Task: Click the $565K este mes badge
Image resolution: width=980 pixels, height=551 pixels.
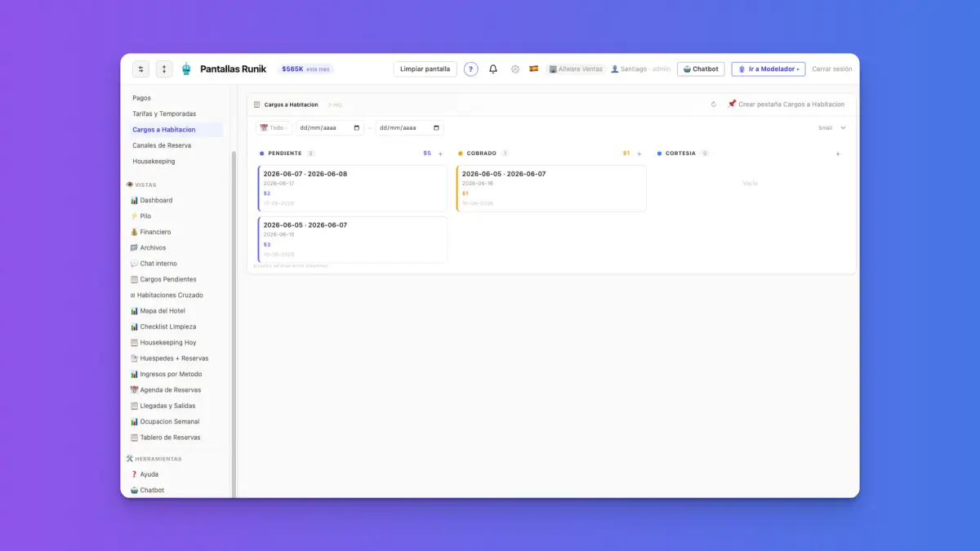Action: tap(306, 69)
